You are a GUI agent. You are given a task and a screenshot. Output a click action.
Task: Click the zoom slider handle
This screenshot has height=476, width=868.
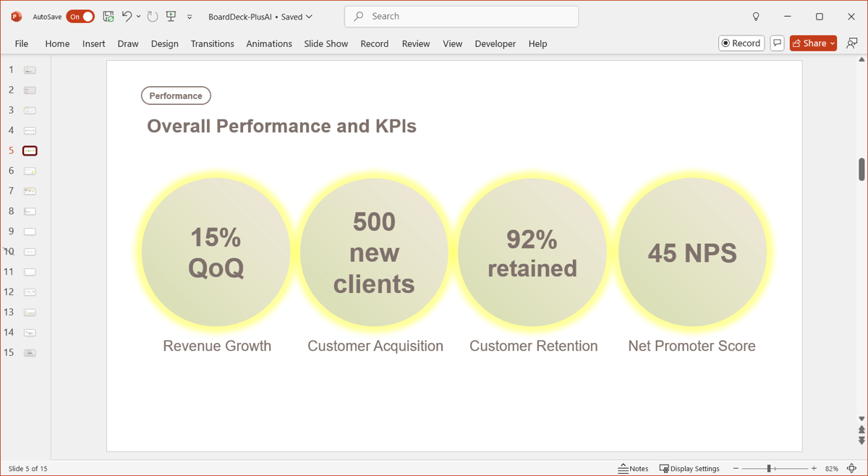click(x=769, y=469)
